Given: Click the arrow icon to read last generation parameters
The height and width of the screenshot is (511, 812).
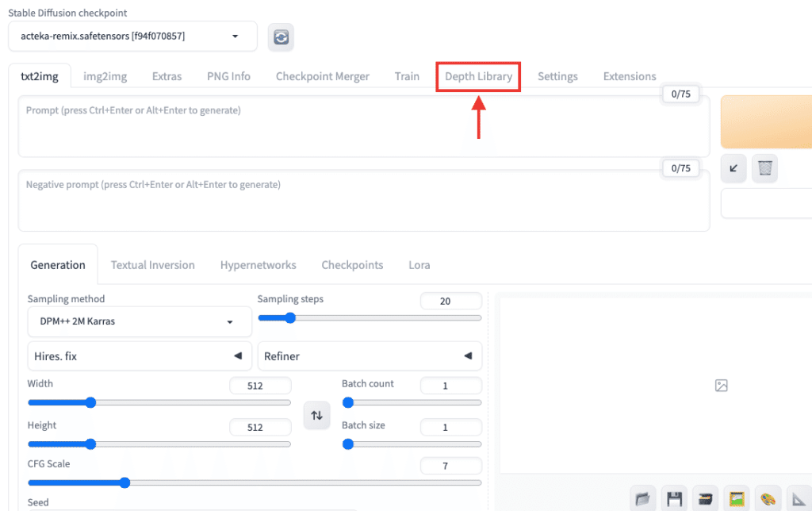Looking at the screenshot, I should click(733, 168).
